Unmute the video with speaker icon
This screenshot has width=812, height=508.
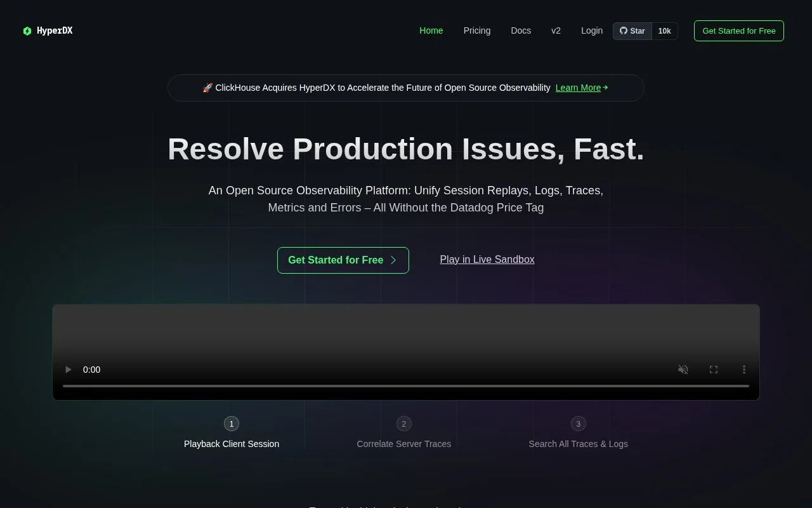[683, 370]
